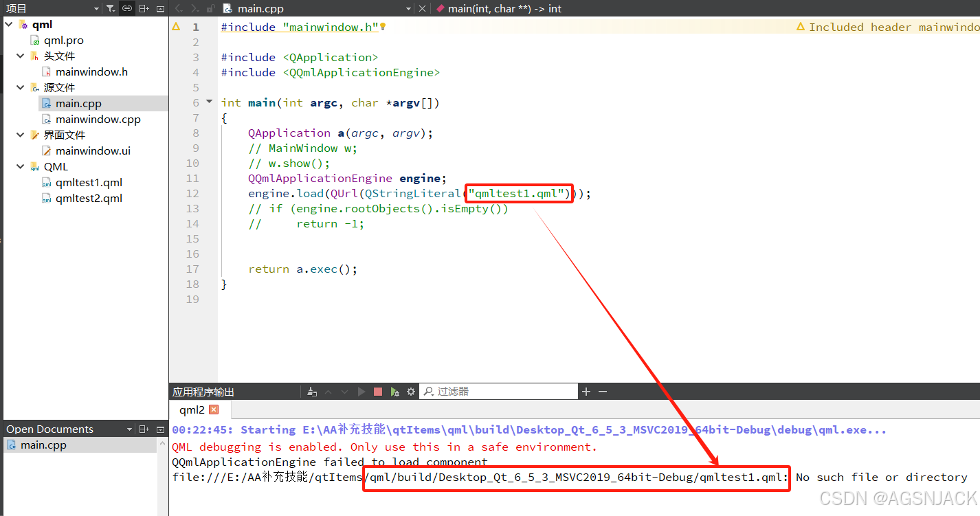Collapse the code fold arrow at line 6

tap(208, 100)
